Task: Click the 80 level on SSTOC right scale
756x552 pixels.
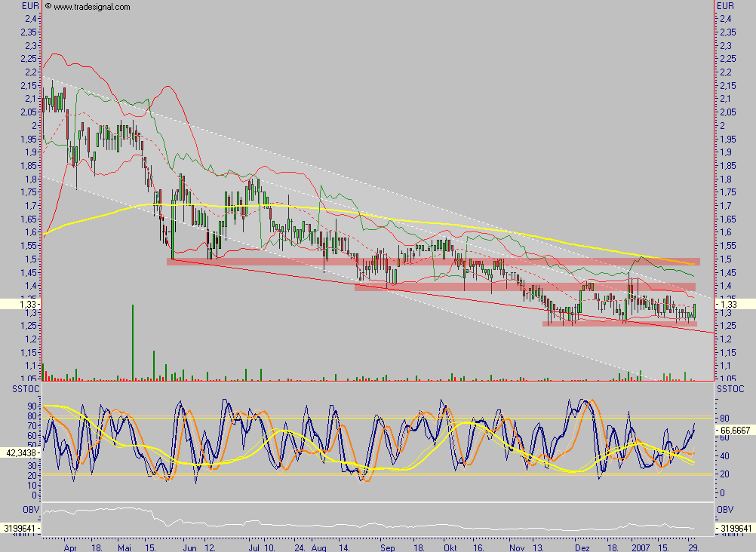Action: [724, 419]
